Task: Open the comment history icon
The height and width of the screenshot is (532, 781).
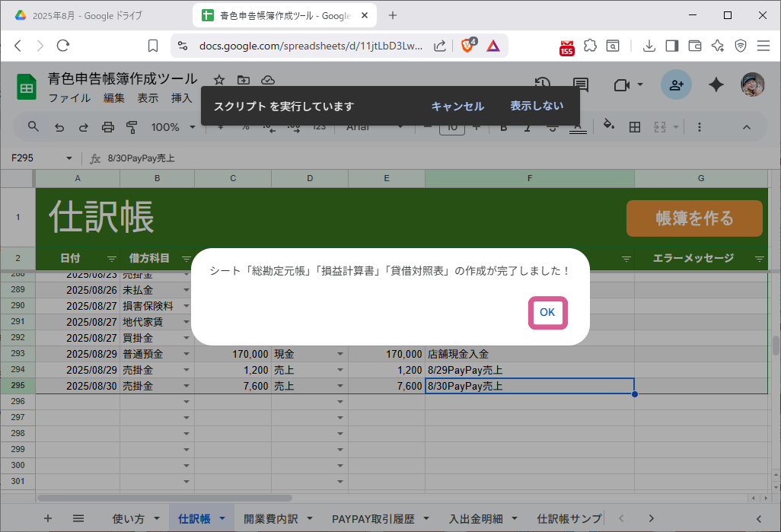Action: coord(581,84)
